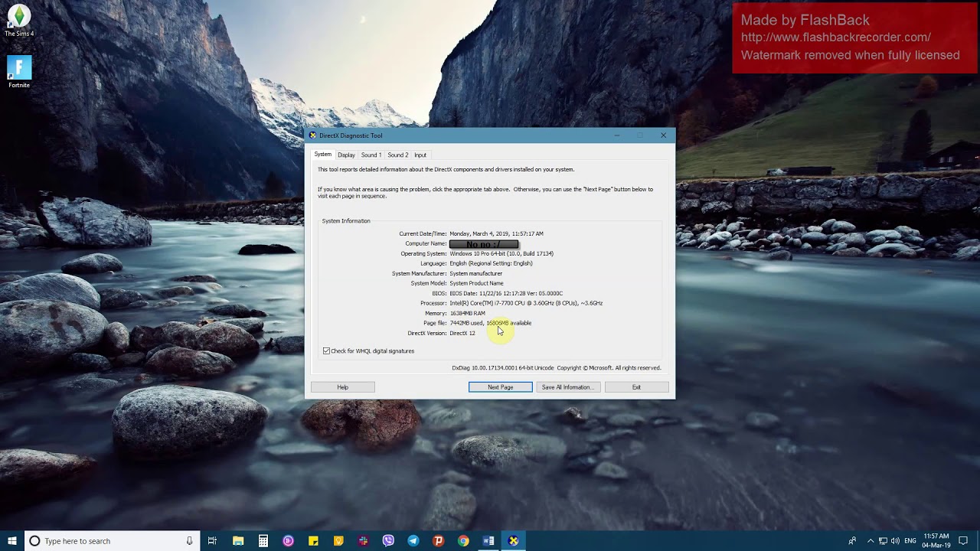Open the Windows Start menu
This screenshot has width=980, height=551.
click(12, 541)
